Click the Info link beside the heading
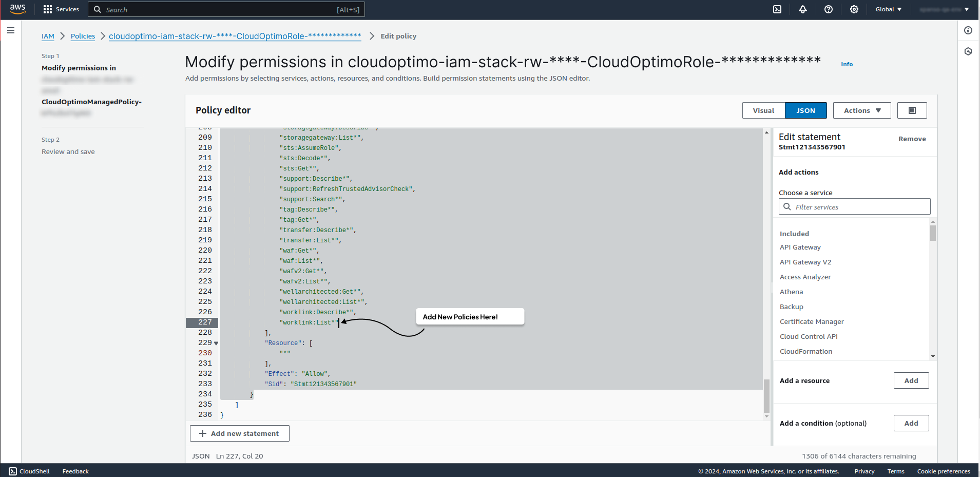The image size is (980, 477). coord(847,64)
